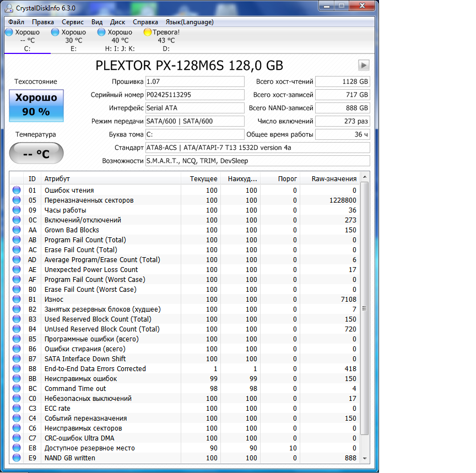Switch to disk H: I: J: K:
Viewport: 476px width, 473px height.
click(120, 40)
